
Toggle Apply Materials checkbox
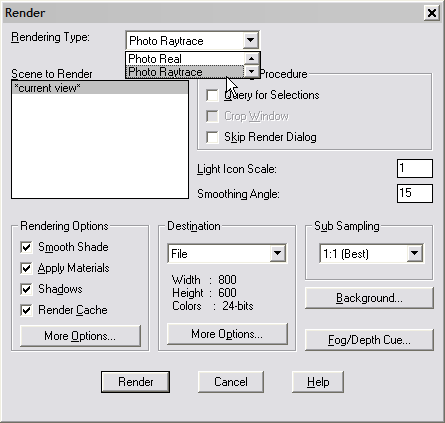point(26,268)
